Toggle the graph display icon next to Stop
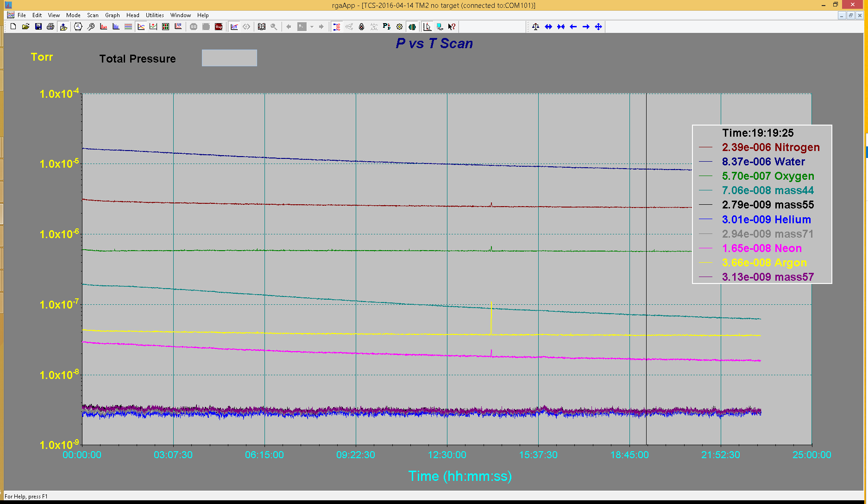868x504 pixels. [x=234, y=27]
